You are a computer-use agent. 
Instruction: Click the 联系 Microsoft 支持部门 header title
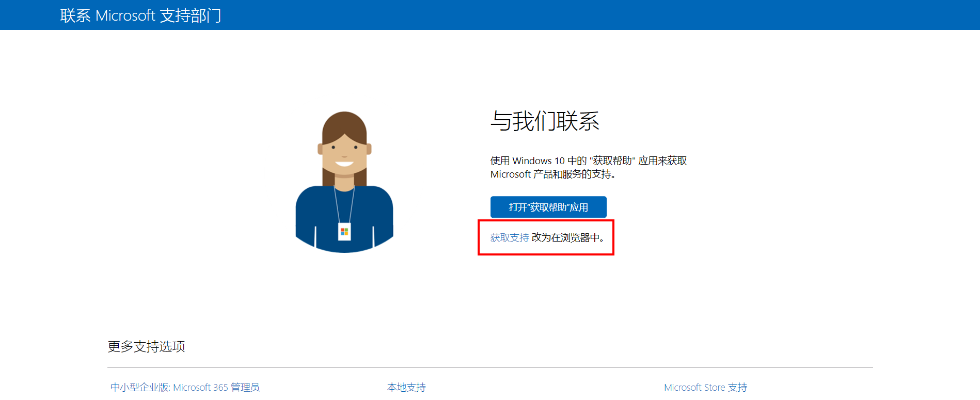pyautogui.click(x=140, y=15)
